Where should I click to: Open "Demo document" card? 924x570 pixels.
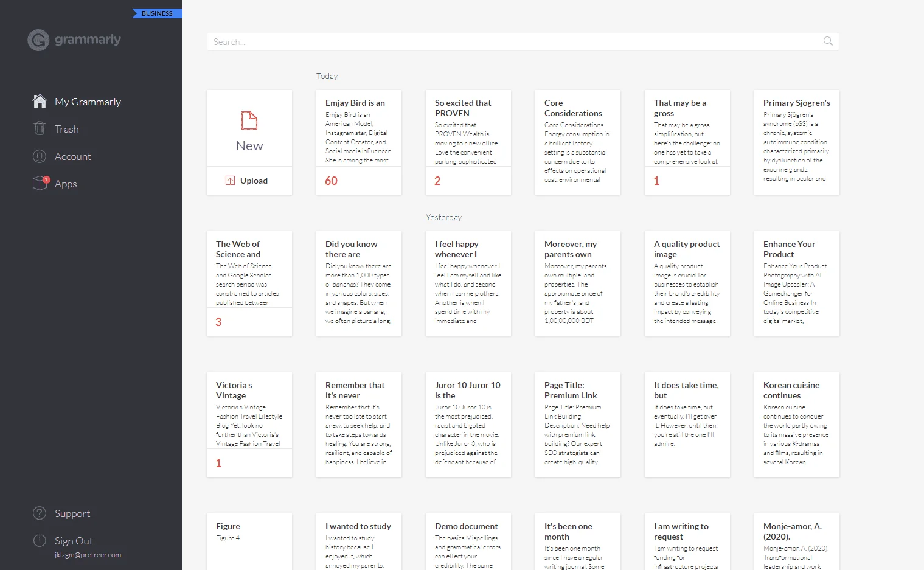468,541
